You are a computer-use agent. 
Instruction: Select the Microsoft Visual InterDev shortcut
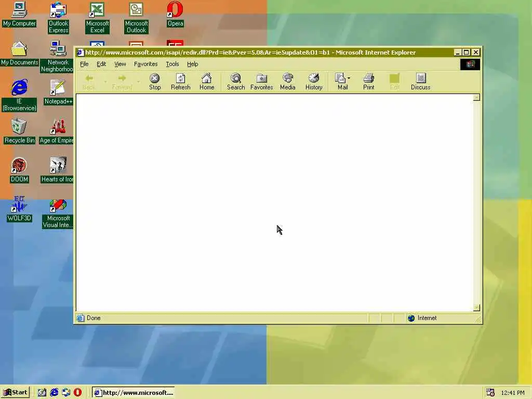pos(58,212)
